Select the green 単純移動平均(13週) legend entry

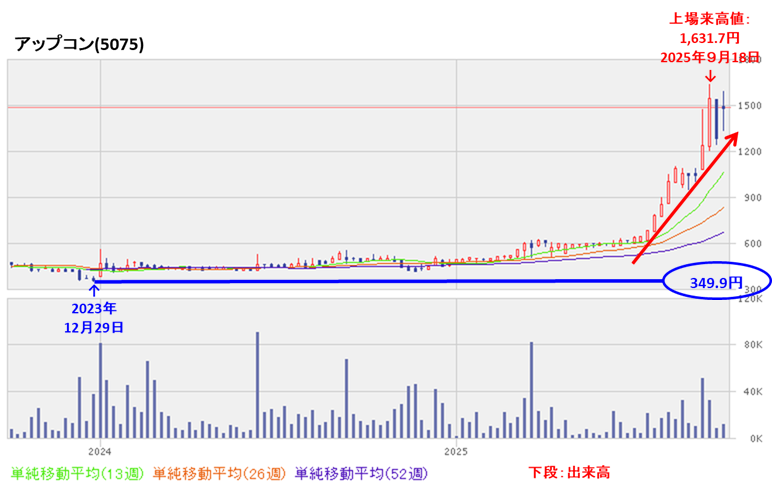[x=78, y=472]
